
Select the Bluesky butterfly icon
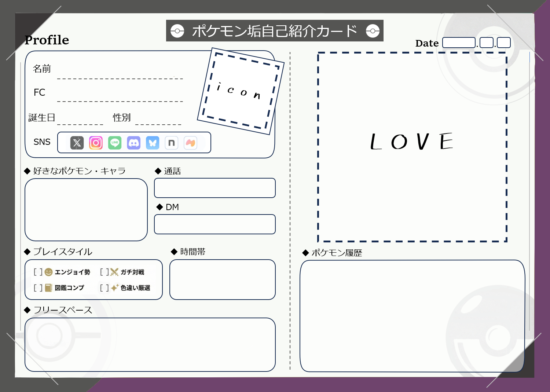click(153, 143)
